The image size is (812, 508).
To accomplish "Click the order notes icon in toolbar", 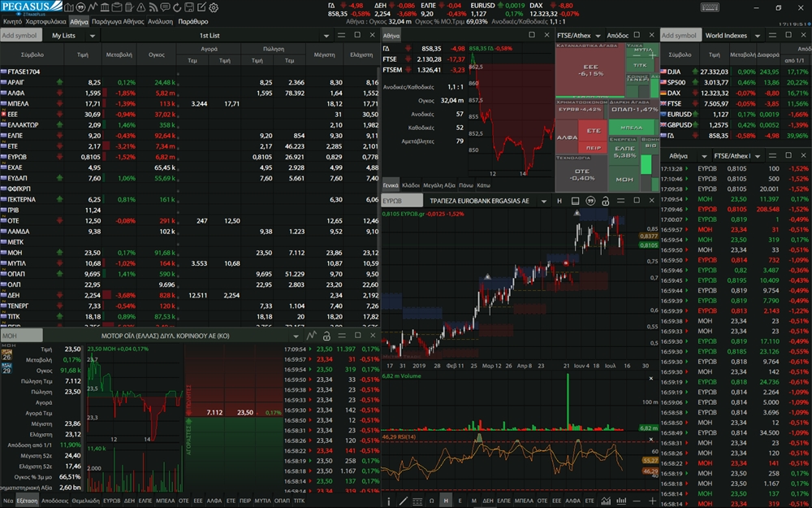I will (x=129, y=7).
